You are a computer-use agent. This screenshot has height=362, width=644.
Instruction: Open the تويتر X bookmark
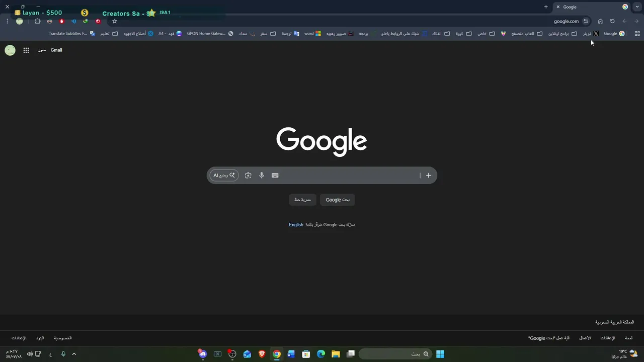[591, 34]
